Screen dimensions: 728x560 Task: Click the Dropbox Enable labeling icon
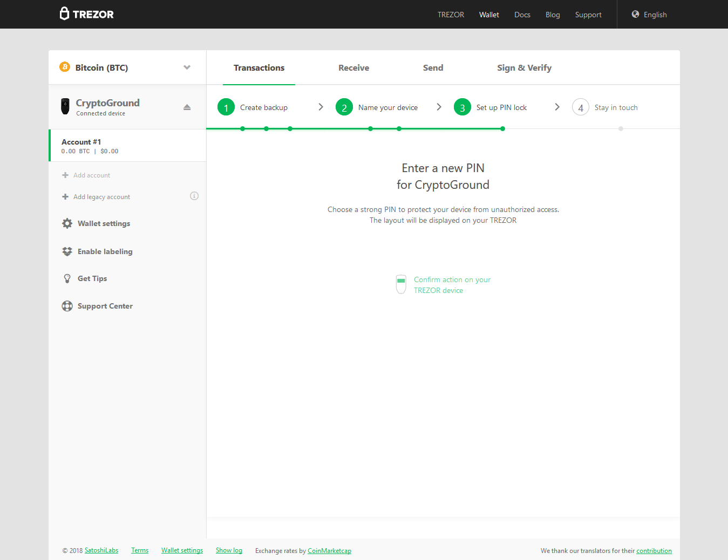67,251
